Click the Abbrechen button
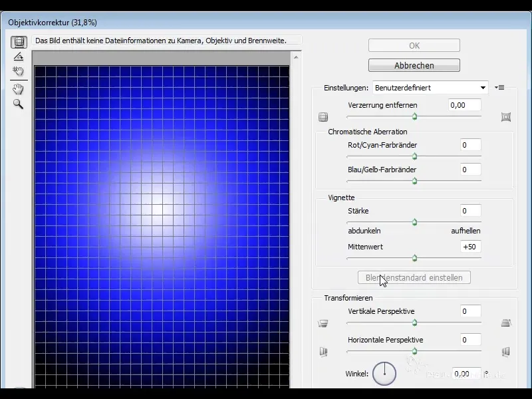 tap(414, 65)
